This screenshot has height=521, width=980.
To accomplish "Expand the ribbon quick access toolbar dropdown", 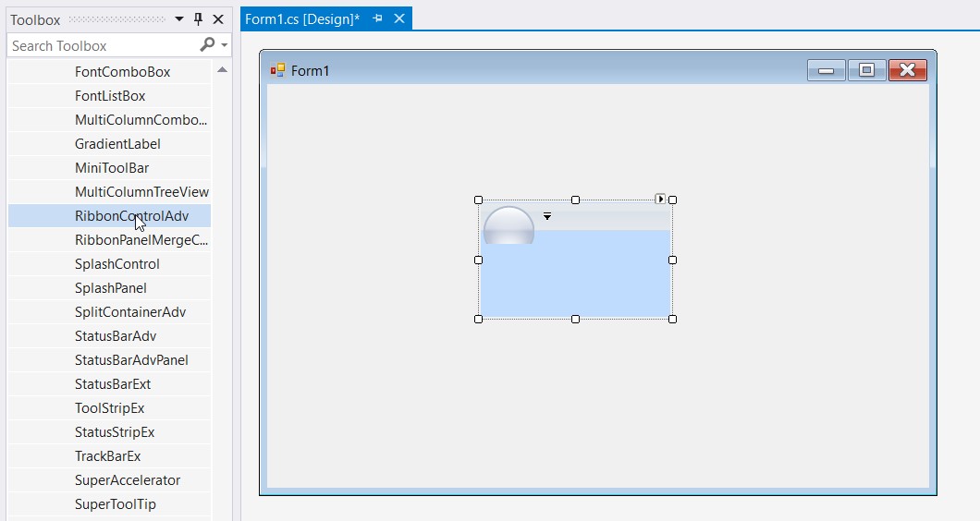I will click(x=547, y=216).
